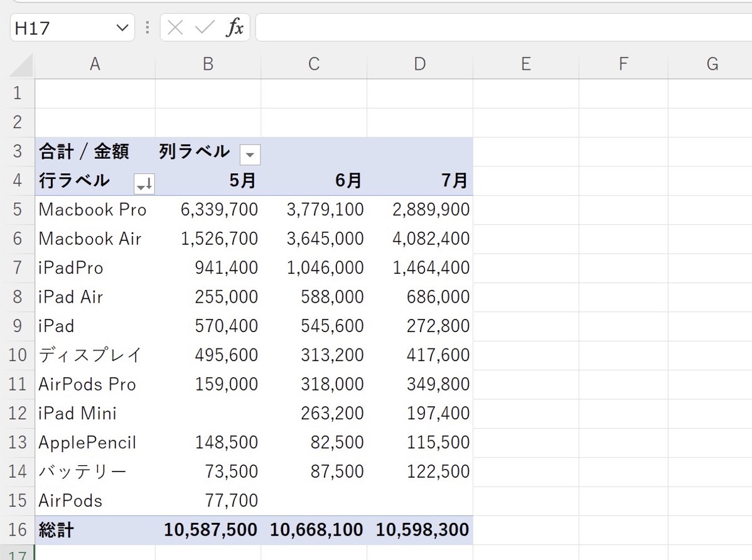Click the 7月 column heading cell
This screenshot has height=560, width=752.
[420, 181]
